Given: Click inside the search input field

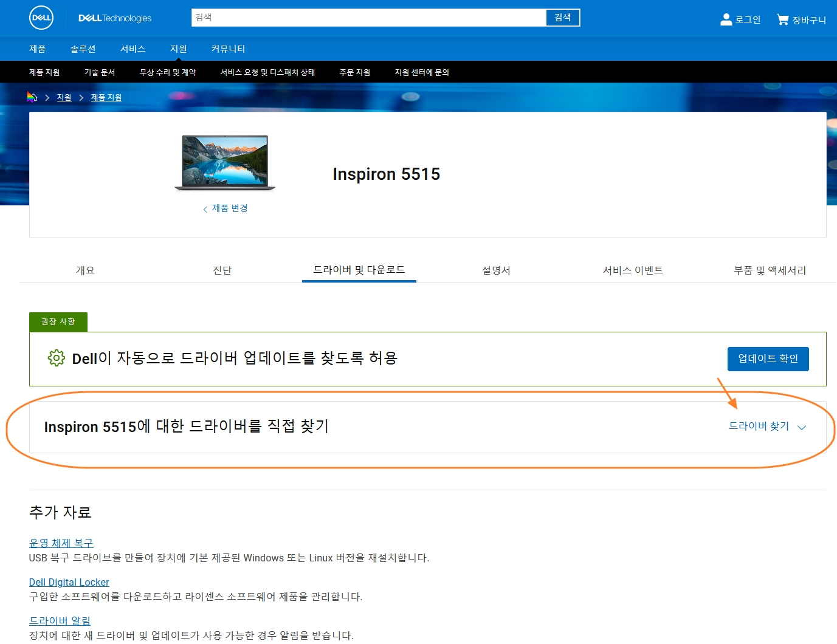Looking at the screenshot, I should (x=365, y=18).
